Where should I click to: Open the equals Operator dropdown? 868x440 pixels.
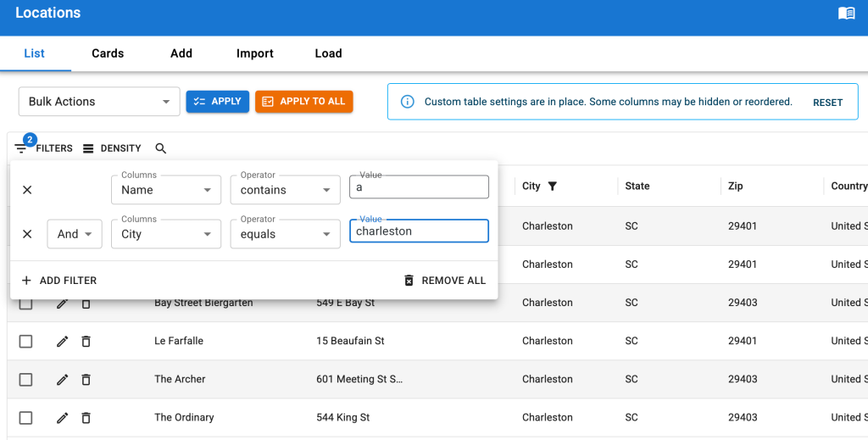(285, 234)
